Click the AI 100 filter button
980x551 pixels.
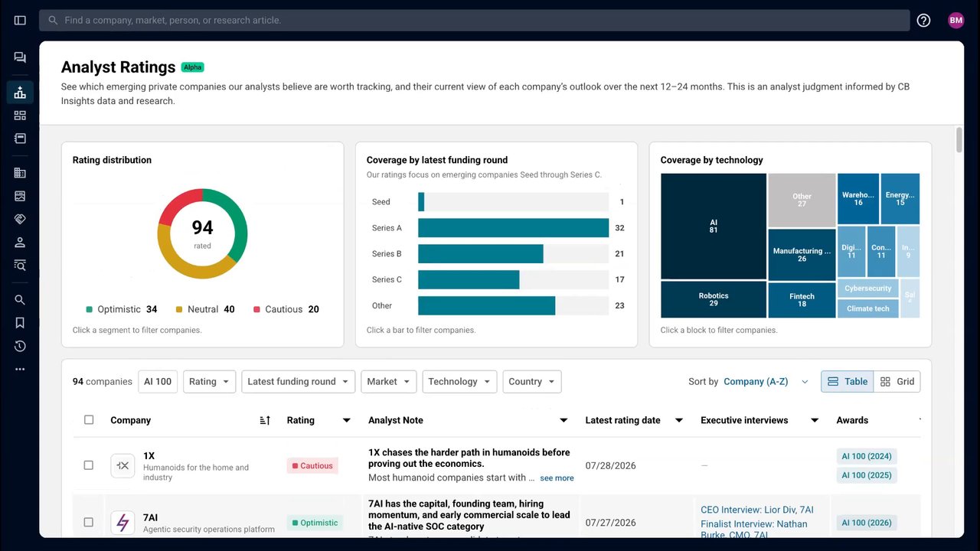tap(158, 382)
